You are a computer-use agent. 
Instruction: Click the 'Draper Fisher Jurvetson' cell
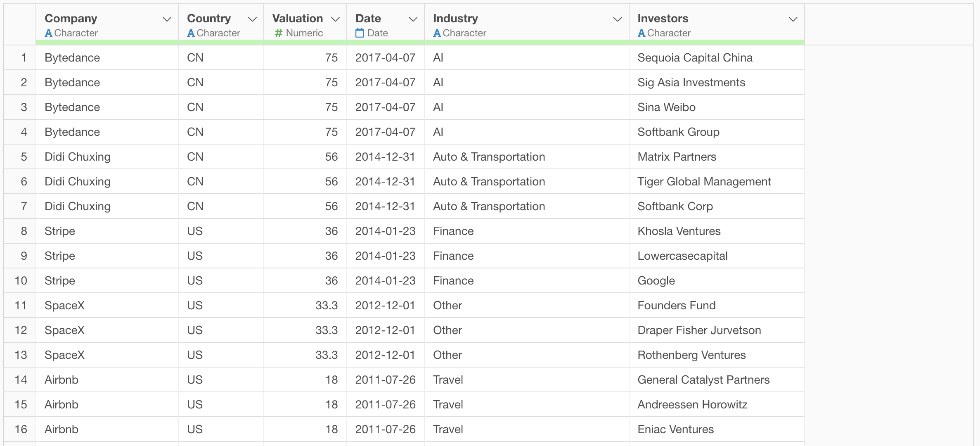pos(717,330)
